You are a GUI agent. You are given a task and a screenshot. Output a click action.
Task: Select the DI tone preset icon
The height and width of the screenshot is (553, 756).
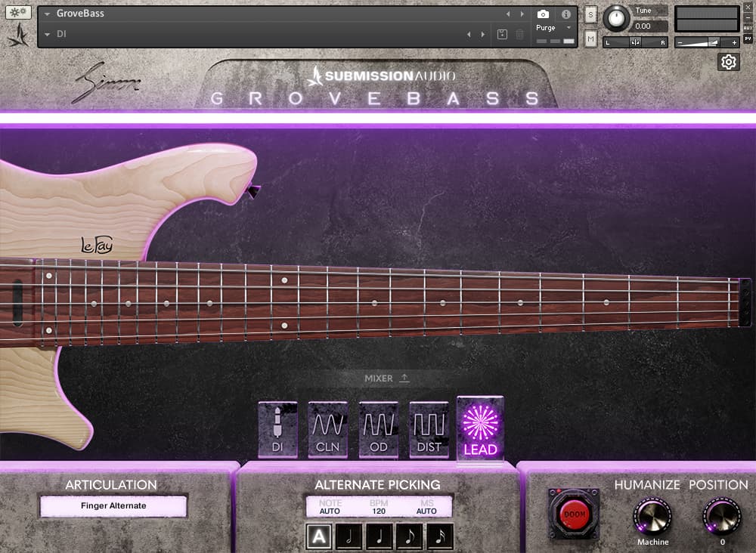(x=277, y=429)
